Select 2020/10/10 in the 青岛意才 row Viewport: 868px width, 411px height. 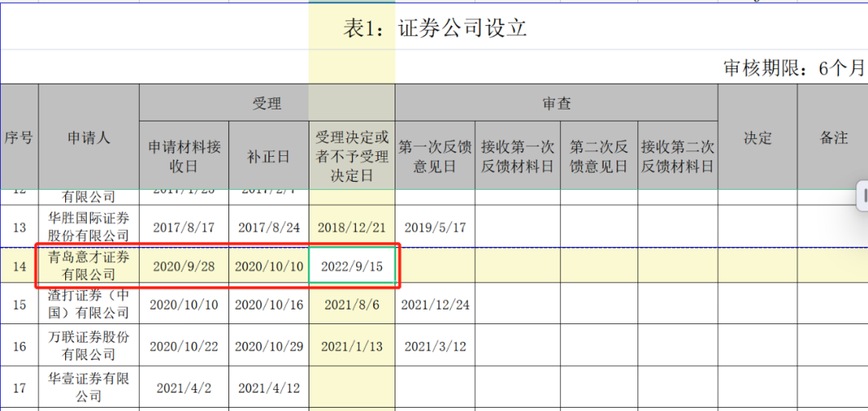pyautogui.click(x=268, y=266)
